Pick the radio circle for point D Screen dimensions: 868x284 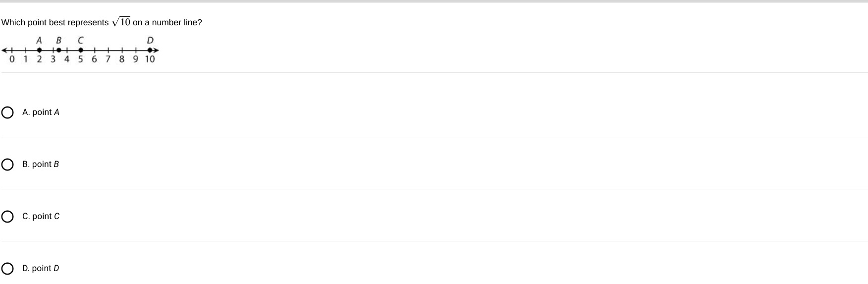(x=7, y=269)
